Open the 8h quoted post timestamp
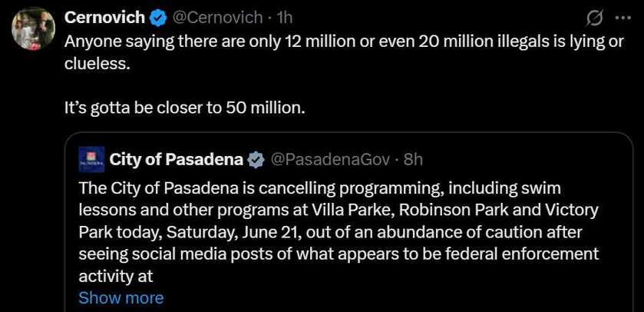644x312 pixels. (x=413, y=160)
